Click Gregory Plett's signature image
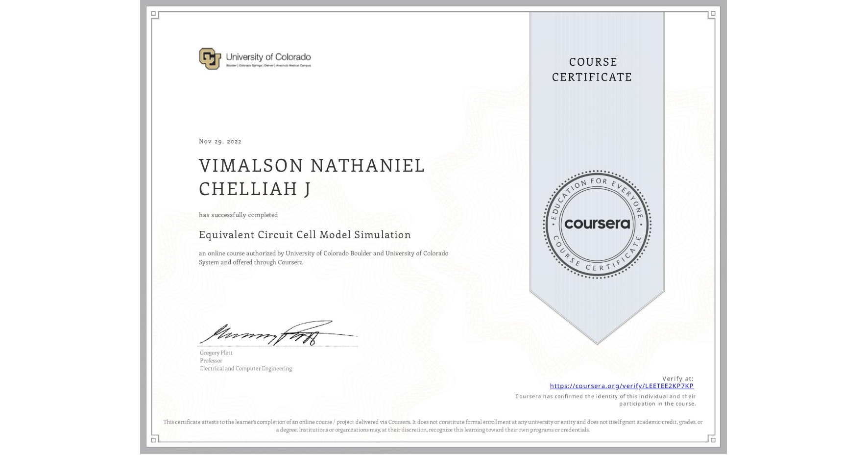The image size is (868, 455). point(278,333)
